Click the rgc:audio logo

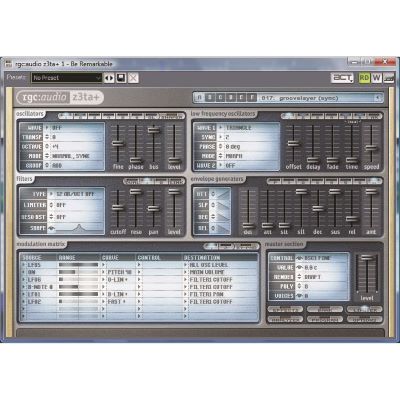[43, 97]
